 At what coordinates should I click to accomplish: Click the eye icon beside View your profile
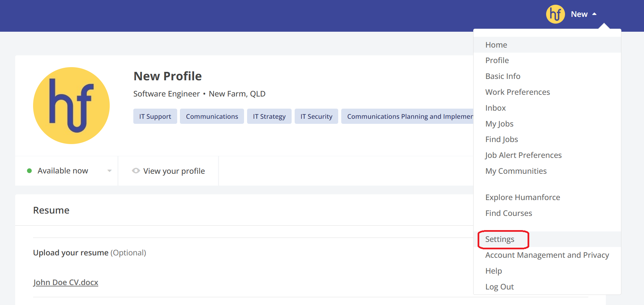tap(136, 171)
